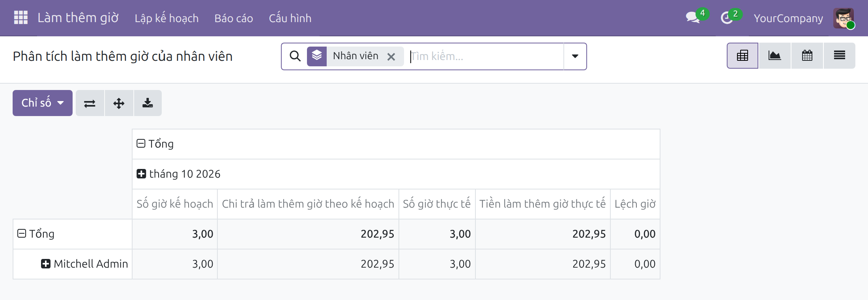This screenshot has width=868, height=300.
Task: Open the conversations chat icon
Action: 693,17
